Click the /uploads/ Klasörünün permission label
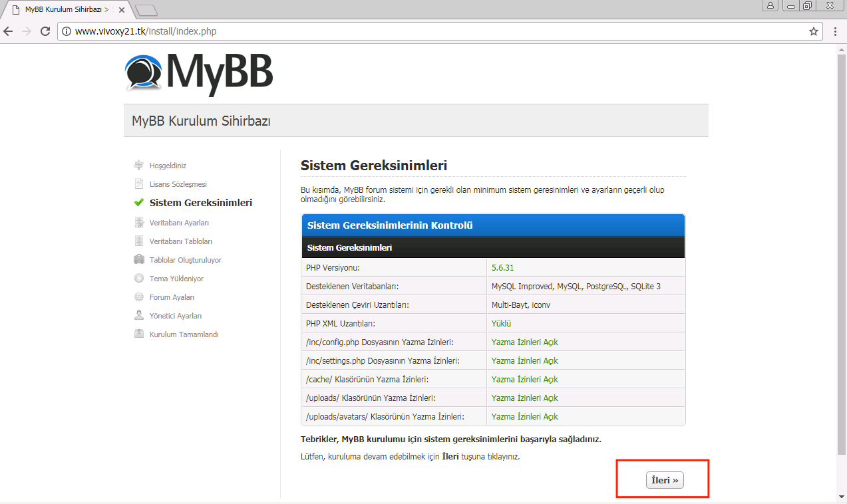 tap(371, 398)
